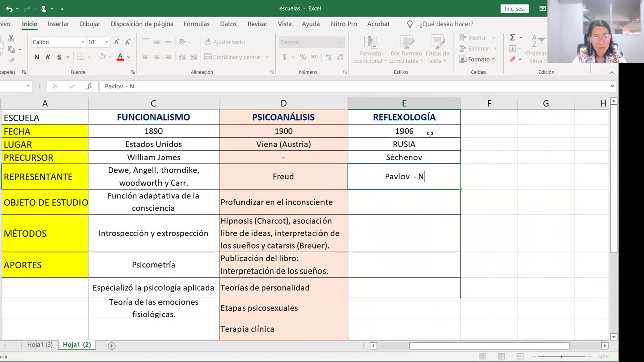Align cell text to the left
This screenshot has width=644, height=362.
[145, 57]
